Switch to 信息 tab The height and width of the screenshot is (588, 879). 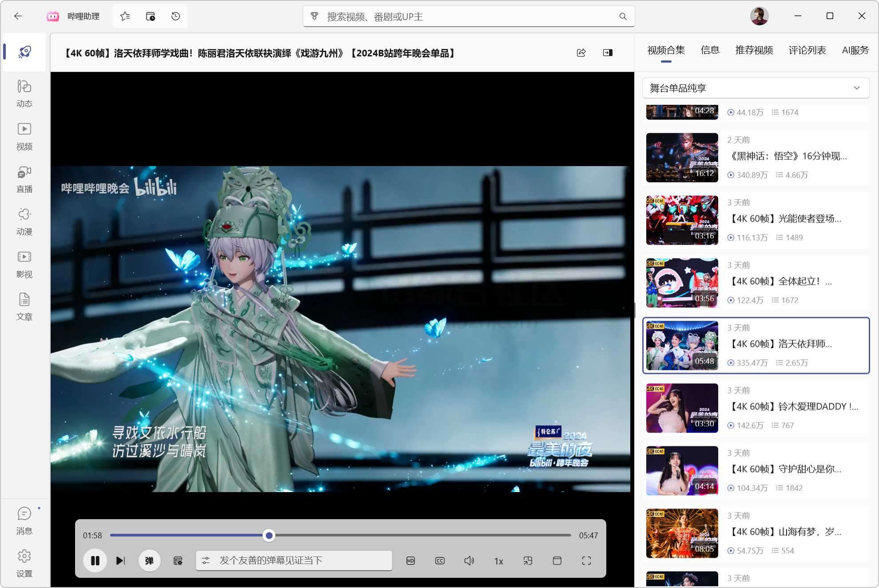pos(710,50)
